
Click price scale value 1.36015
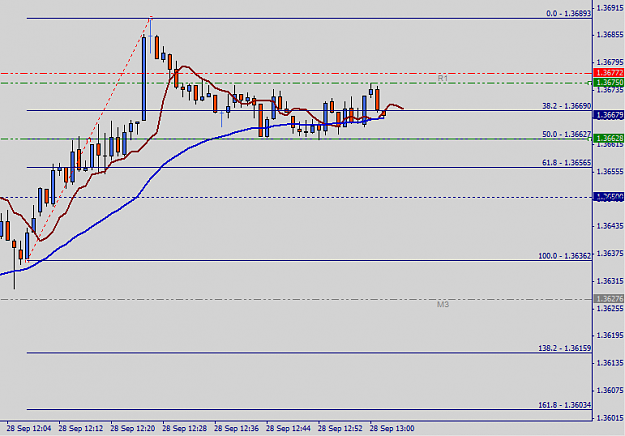(x=610, y=418)
